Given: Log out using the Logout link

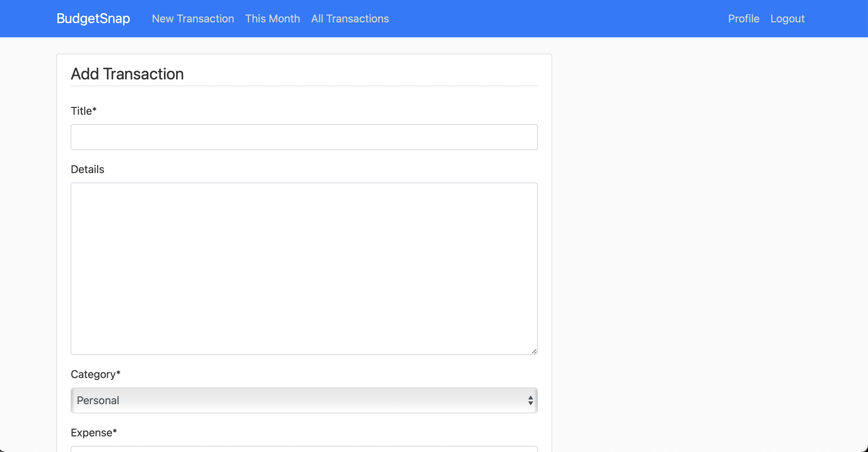Looking at the screenshot, I should tap(787, 19).
